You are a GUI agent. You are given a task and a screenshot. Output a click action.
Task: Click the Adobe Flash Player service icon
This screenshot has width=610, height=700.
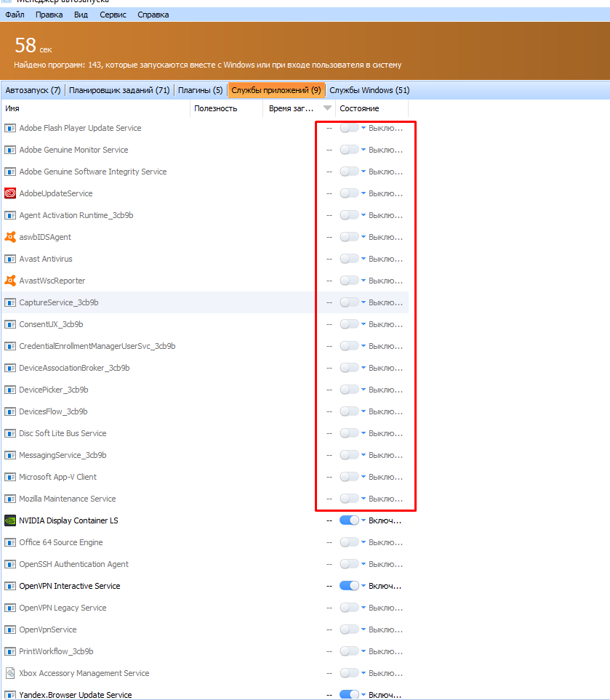coord(10,128)
